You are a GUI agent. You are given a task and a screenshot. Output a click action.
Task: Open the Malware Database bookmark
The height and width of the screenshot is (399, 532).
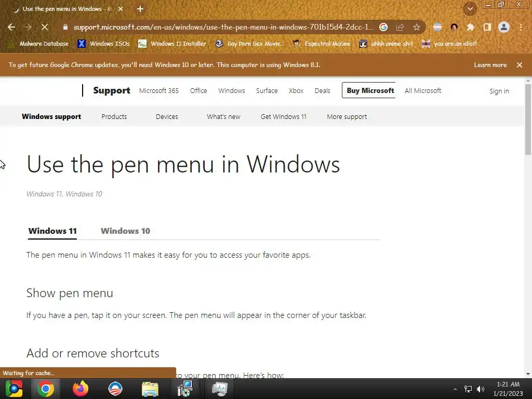40,44
